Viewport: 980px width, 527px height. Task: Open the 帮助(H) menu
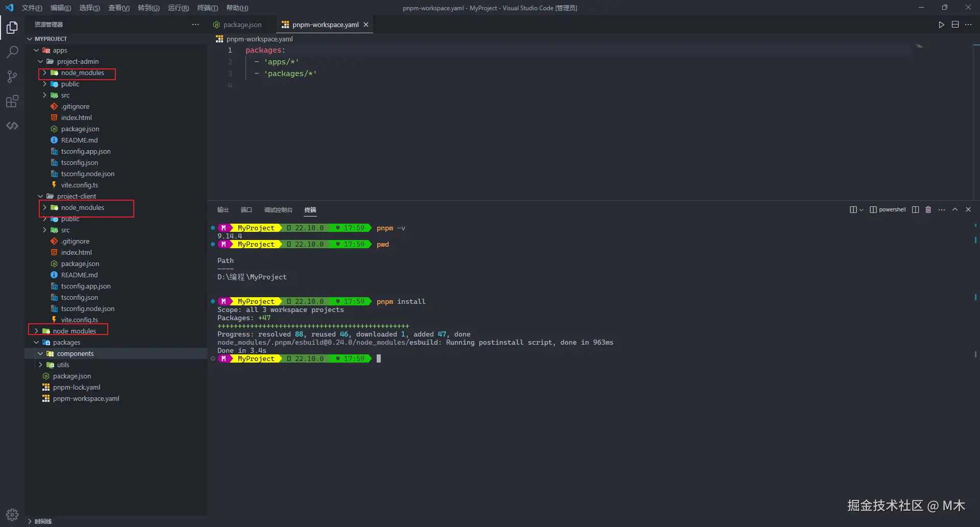237,8
